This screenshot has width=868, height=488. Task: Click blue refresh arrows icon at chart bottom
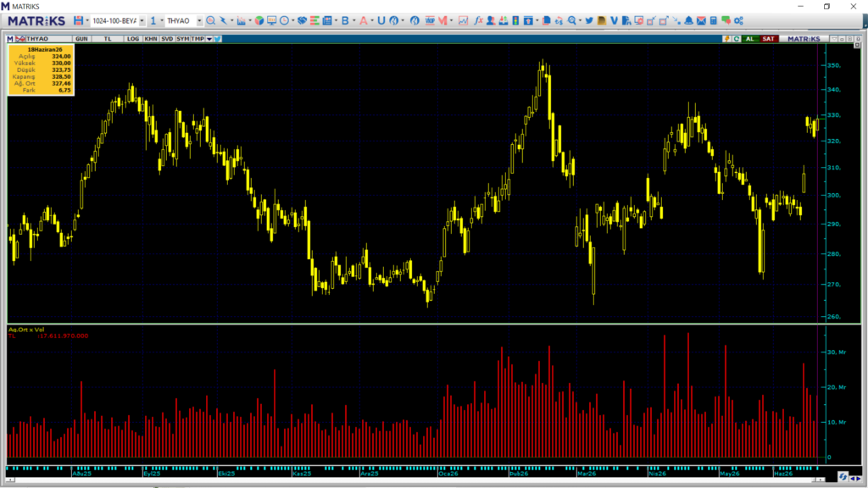click(843, 476)
